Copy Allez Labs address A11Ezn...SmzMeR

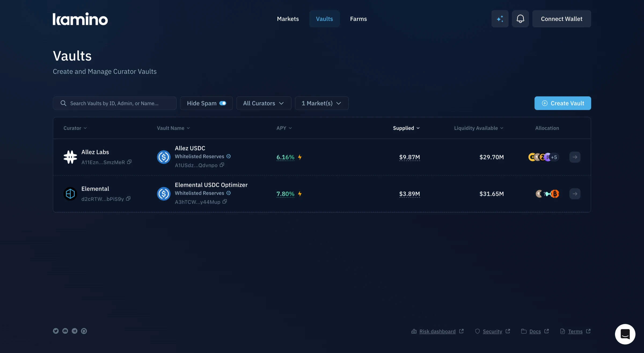pos(129,162)
